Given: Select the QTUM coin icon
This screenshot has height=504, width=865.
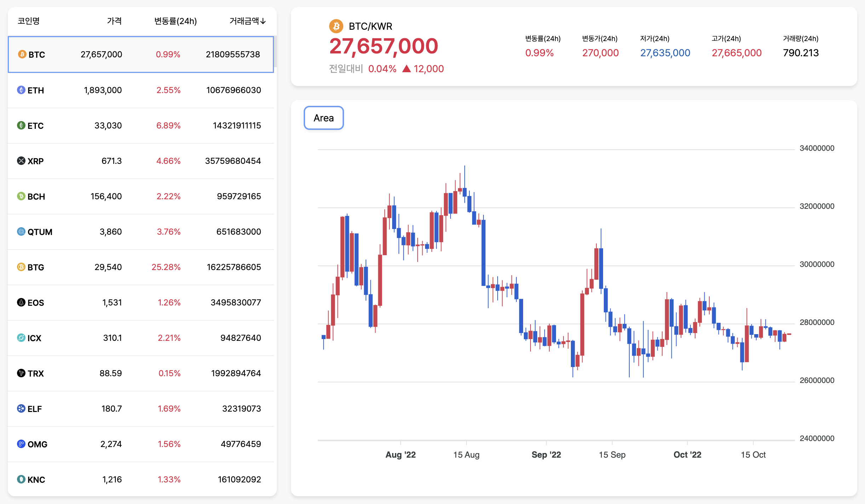Looking at the screenshot, I should click(x=22, y=232).
